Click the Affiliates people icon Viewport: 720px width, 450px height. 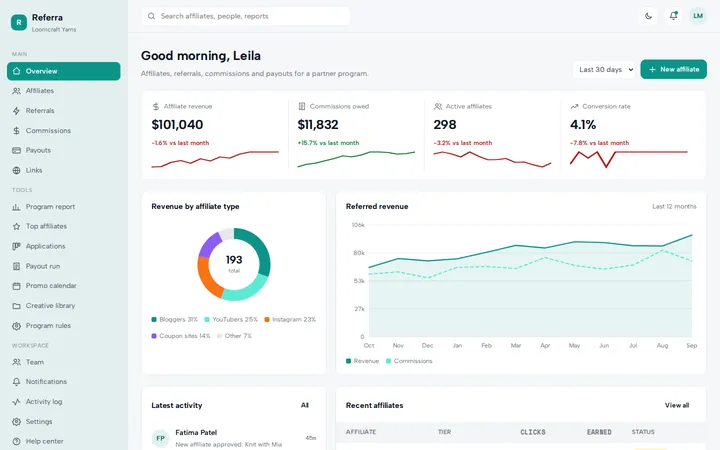tap(17, 91)
